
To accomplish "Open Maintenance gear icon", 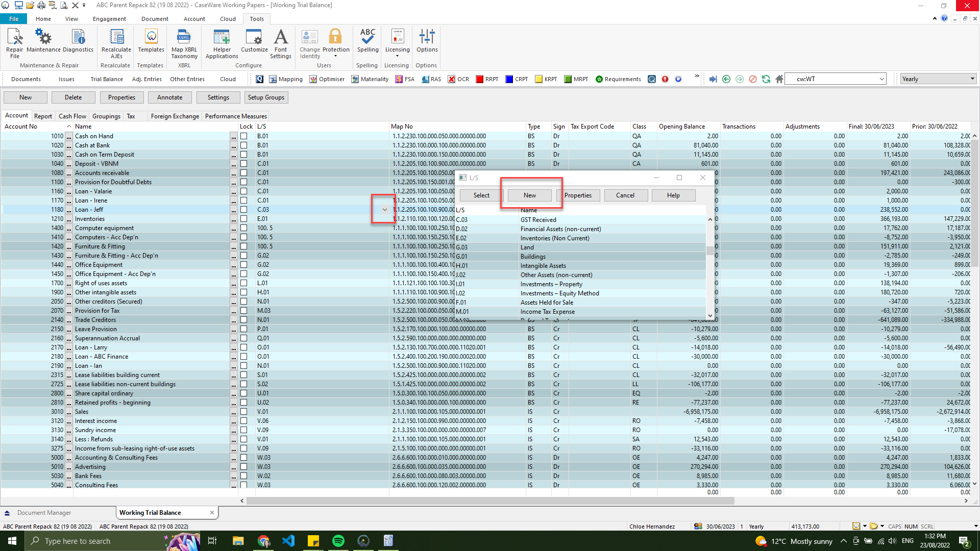I will (x=43, y=41).
